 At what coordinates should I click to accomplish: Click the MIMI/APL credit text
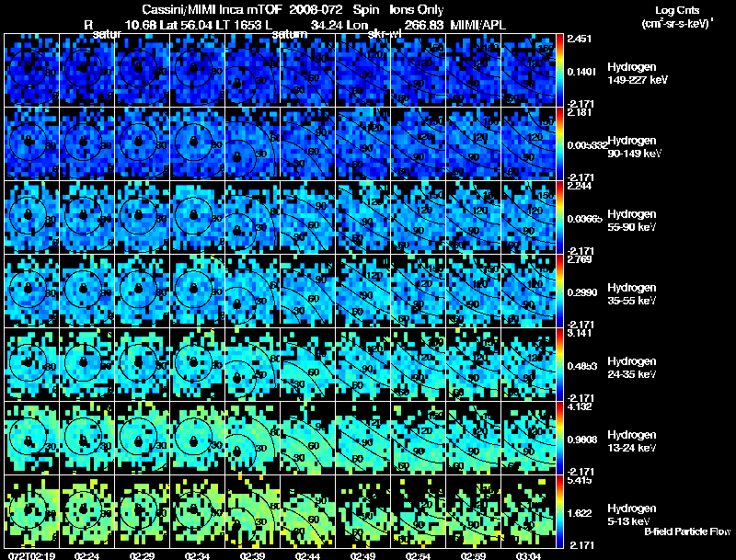tap(477, 25)
